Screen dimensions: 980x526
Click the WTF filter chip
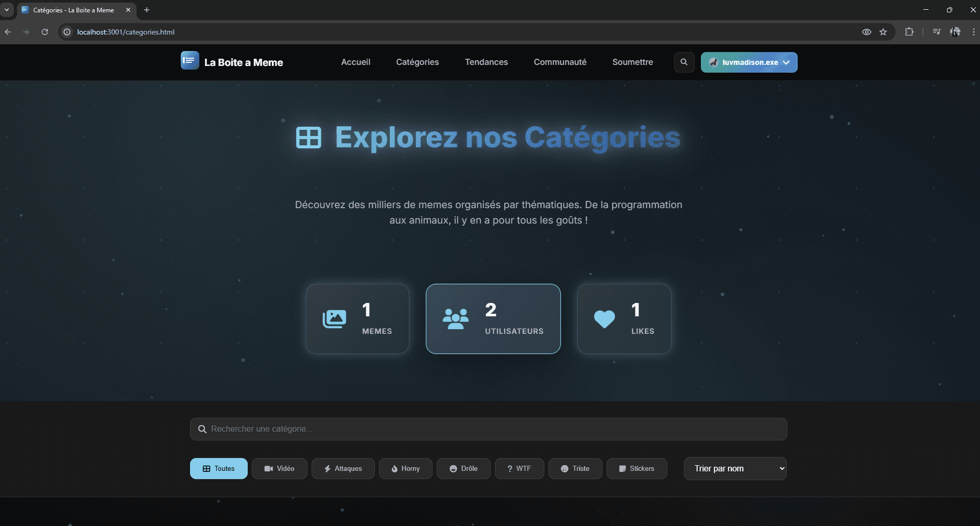click(519, 469)
